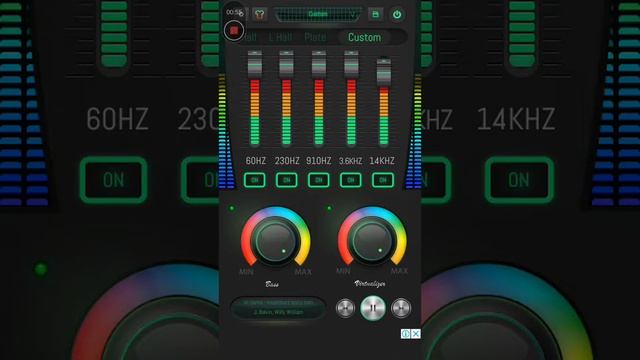Toggle the ON switch under 230HZ
The width and height of the screenshot is (640, 360).
point(287,180)
